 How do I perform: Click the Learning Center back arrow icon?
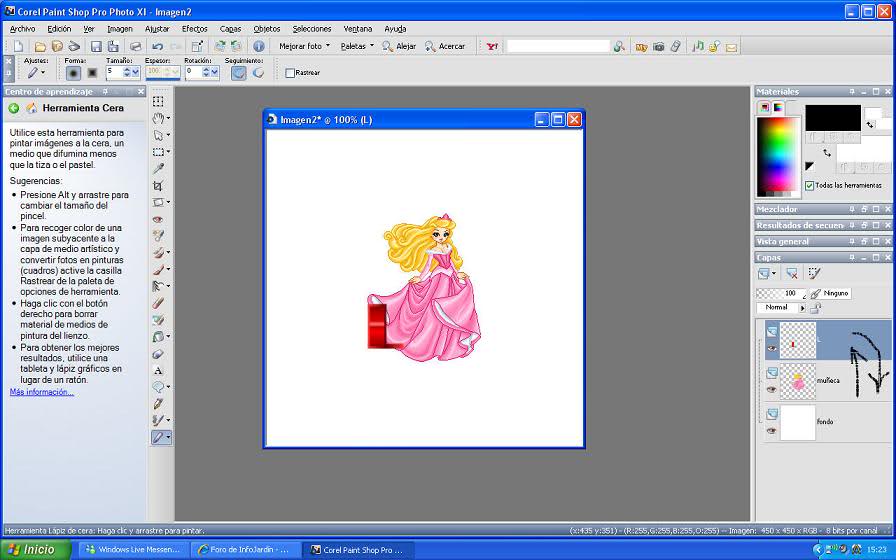pyautogui.click(x=14, y=108)
